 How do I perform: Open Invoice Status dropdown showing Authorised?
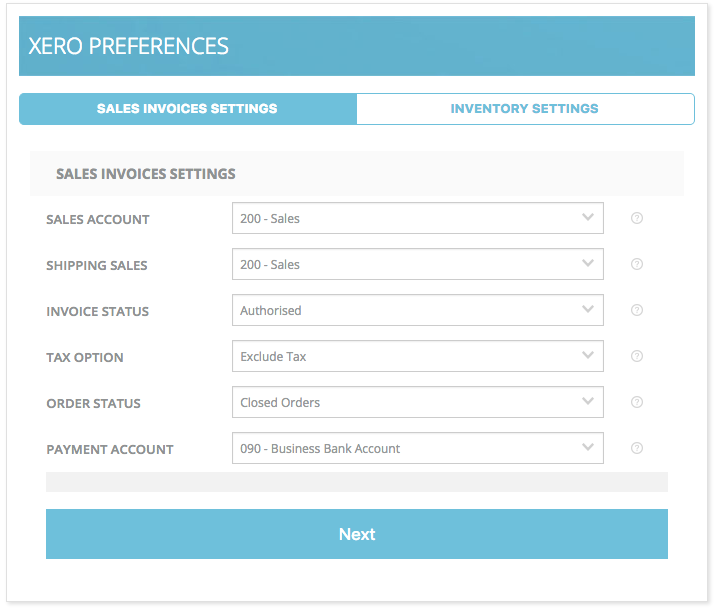(417, 310)
